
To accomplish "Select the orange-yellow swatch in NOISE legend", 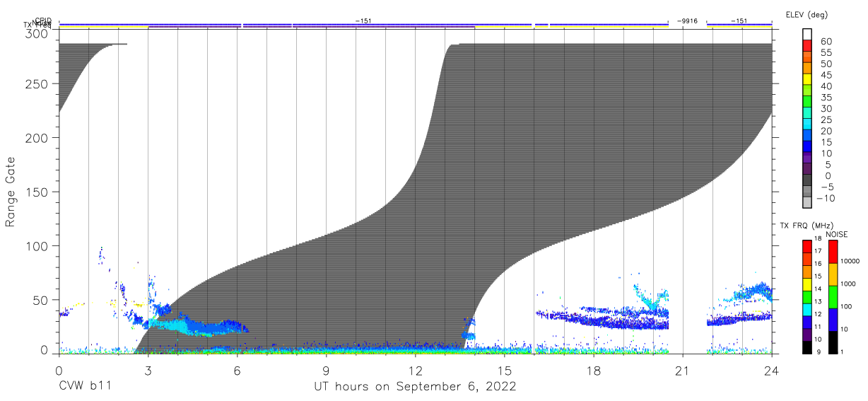I will [x=833, y=274].
